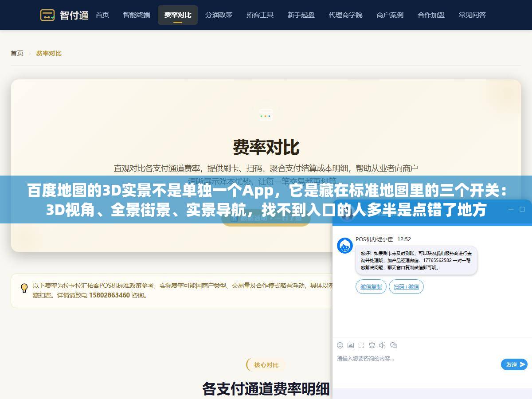Click the 各支付通道费率明细 heading
532x399 pixels.
coord(266,389)
